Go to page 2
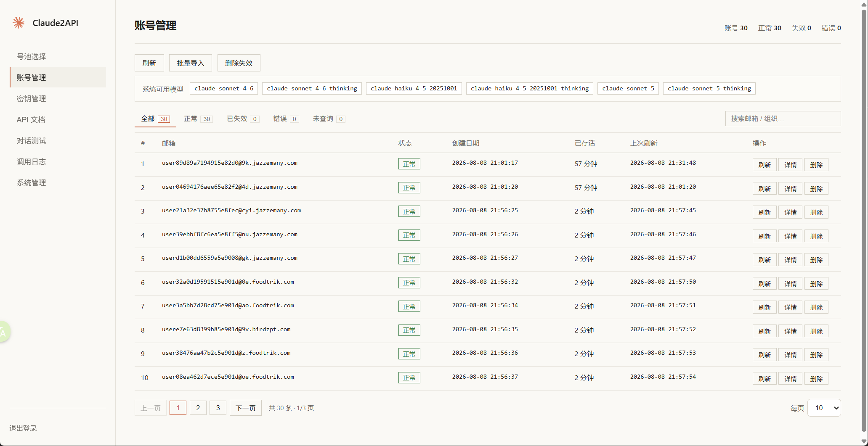The height and width of the screenshot is (446, 868). coord(198,408)
